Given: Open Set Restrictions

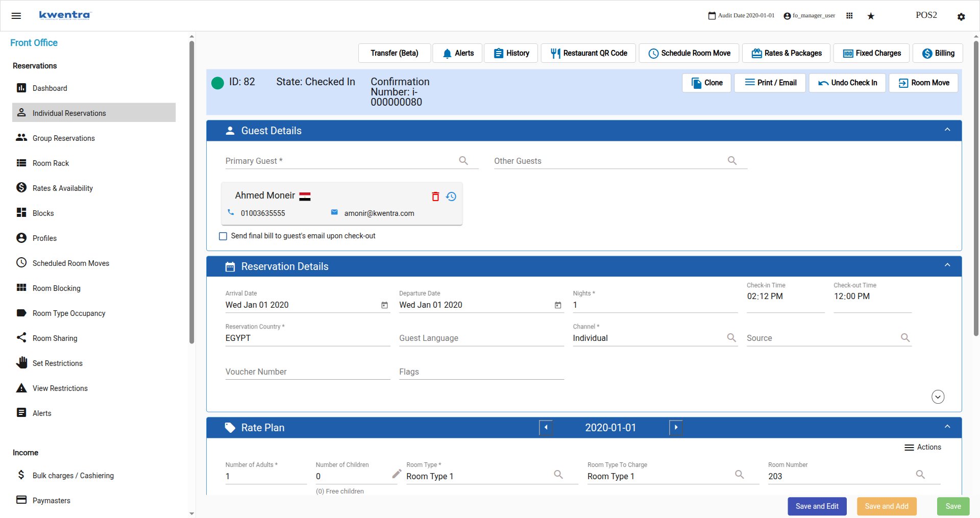Looking at the screenshot, I should pos(94,363).
